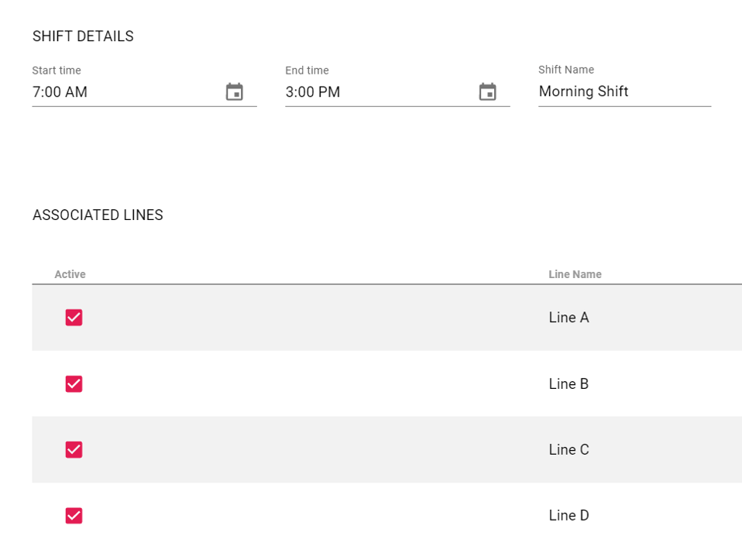Click the Shift Name field label
The width and height of the screenshot is (742, 560).
[566, 70]
